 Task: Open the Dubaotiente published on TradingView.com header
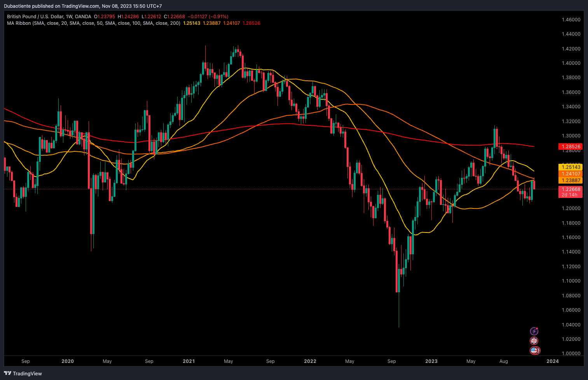pyautogui.click(x=83, y=6)
